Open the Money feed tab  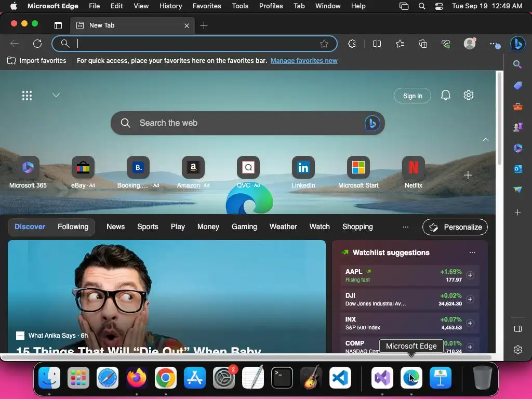208,227
